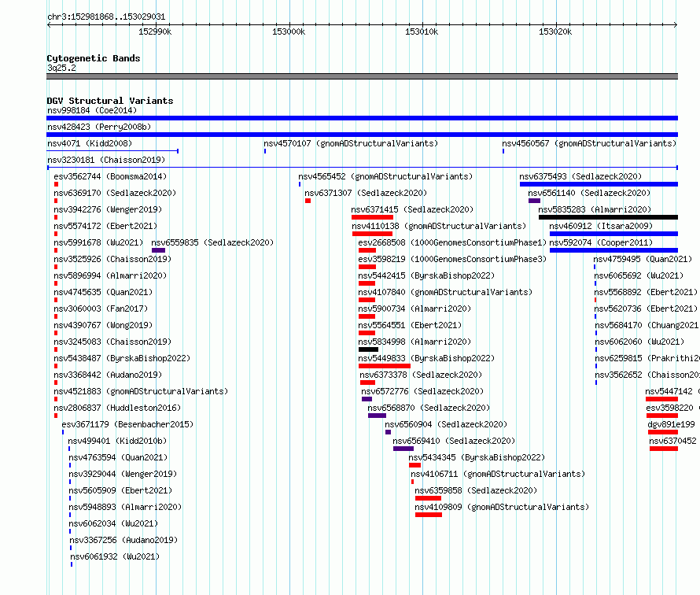The height and width of the screenshot is (595, 700).
Task: Click nsv3060003 (Fan2017) label
Action: click(x=101, y=309)
